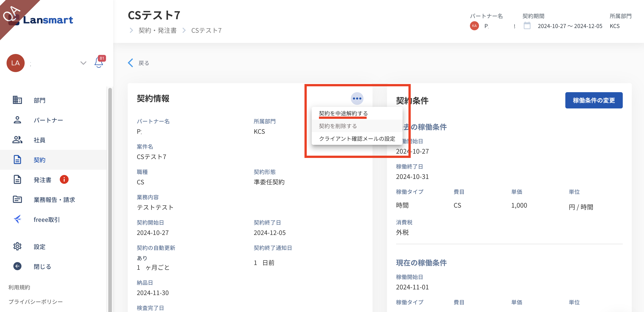Expand the user account dropdown chevron

[x=83, y=63]
